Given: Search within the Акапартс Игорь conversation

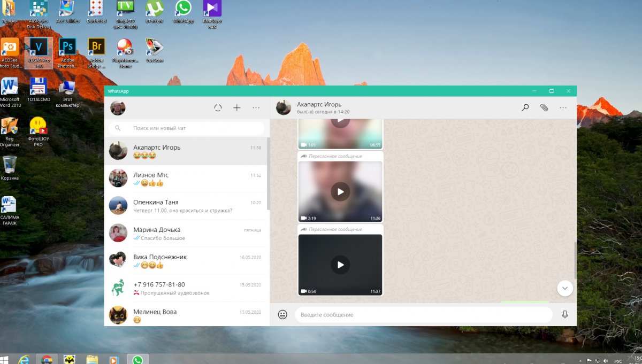Looking at the screenshot, I should coord(525,108).
